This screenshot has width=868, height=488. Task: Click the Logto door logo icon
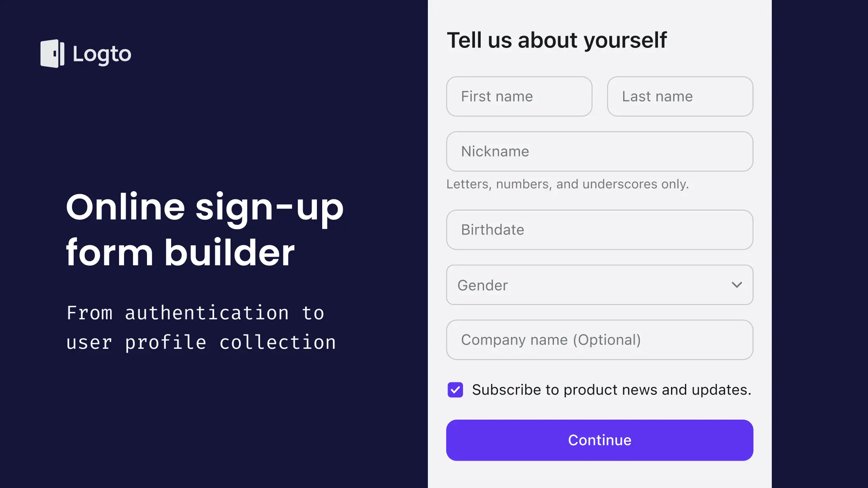pyautogui.click(x=52, y=54)
